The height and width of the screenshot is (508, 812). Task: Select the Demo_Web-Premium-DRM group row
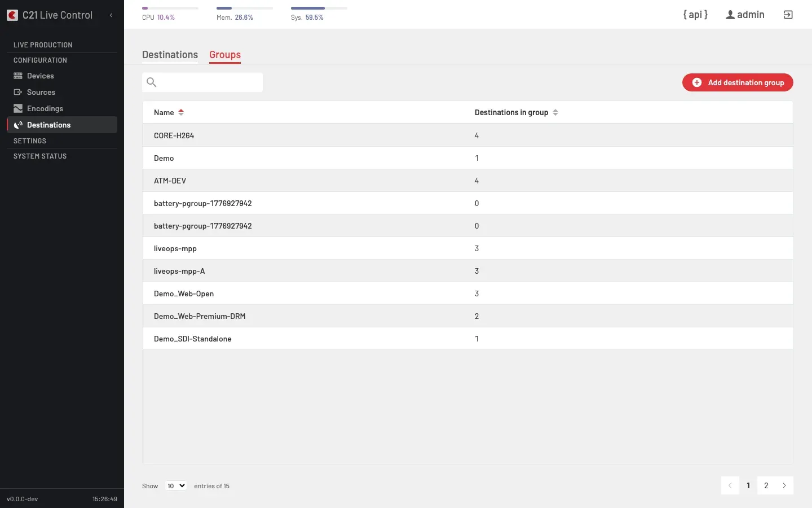[467, 316]
